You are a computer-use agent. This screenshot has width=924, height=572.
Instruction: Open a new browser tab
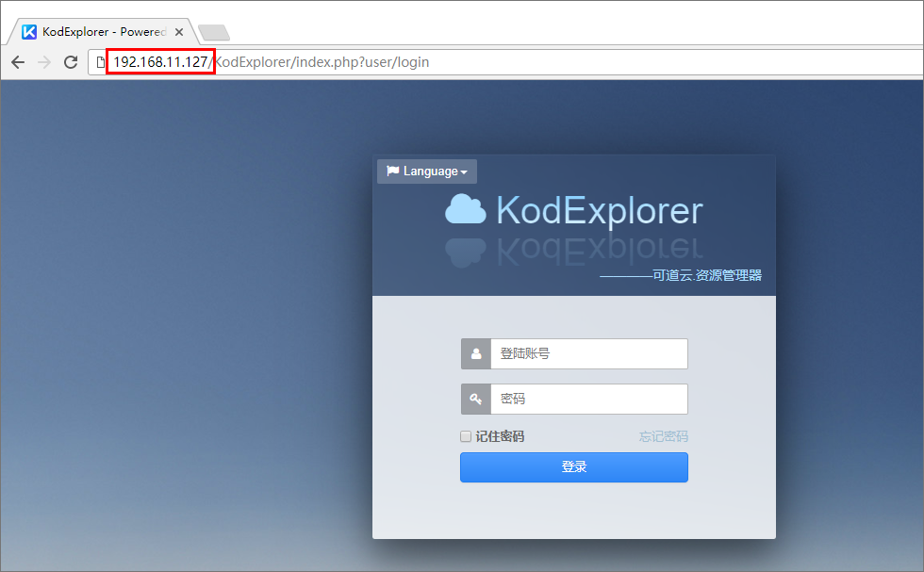click(213, 30)
